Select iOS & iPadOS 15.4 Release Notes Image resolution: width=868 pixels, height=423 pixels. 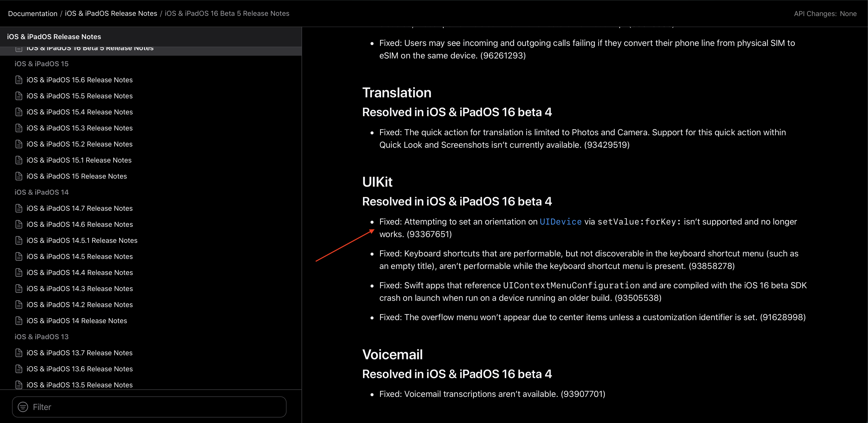tap(80, 112)
